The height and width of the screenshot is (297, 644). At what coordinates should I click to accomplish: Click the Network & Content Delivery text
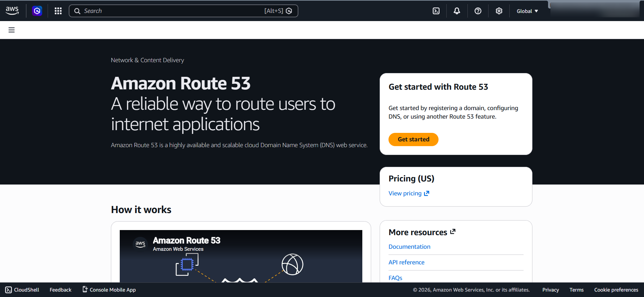tap(147, 60)
